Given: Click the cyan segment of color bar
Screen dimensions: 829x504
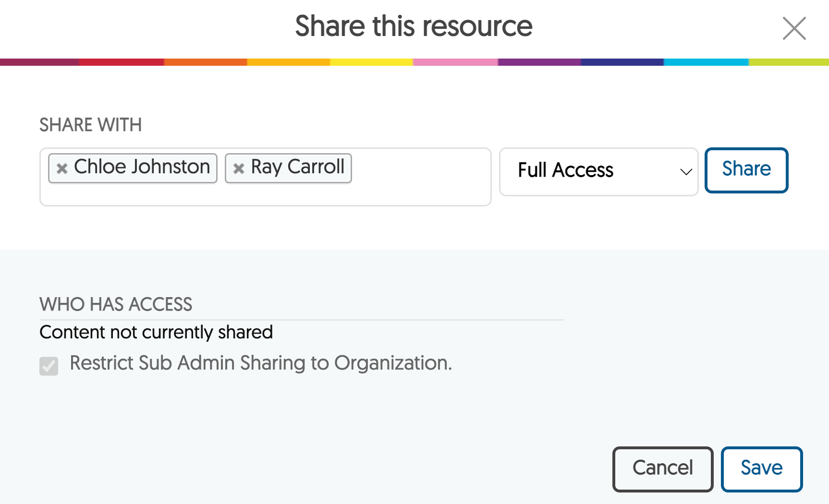Looking at the screenshot, I should pos(706,62).
